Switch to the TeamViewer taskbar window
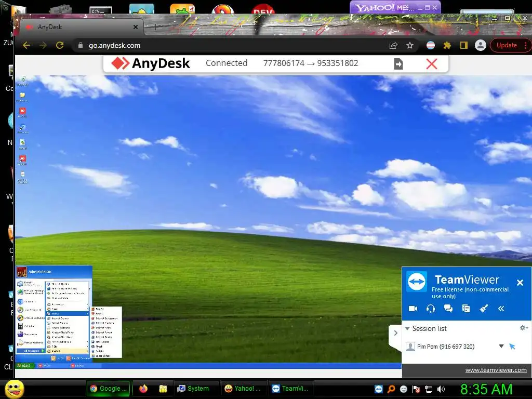This screenshot has width=532, height=399. pyautogui.click(x=290, y=389)
